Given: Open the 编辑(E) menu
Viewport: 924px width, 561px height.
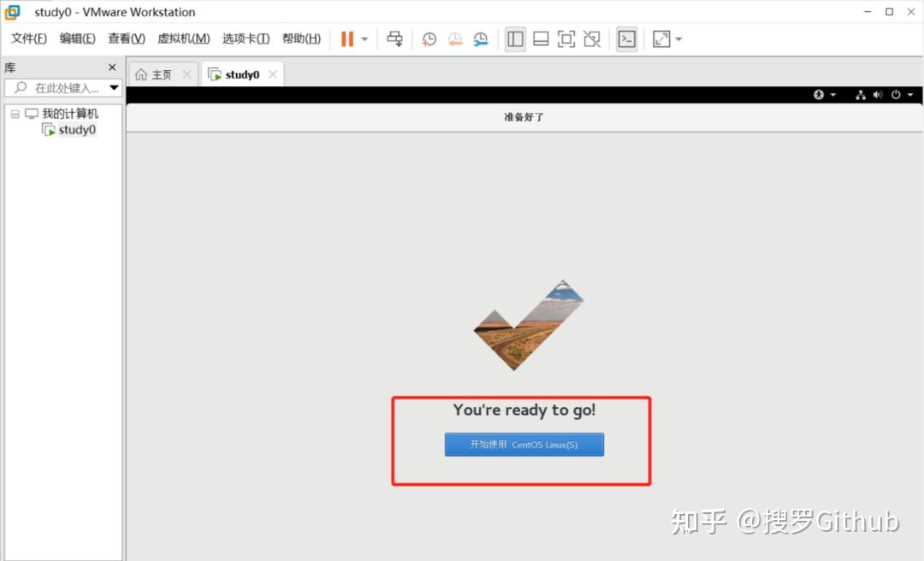Looking at the screenshot, I should click(77, 38).
